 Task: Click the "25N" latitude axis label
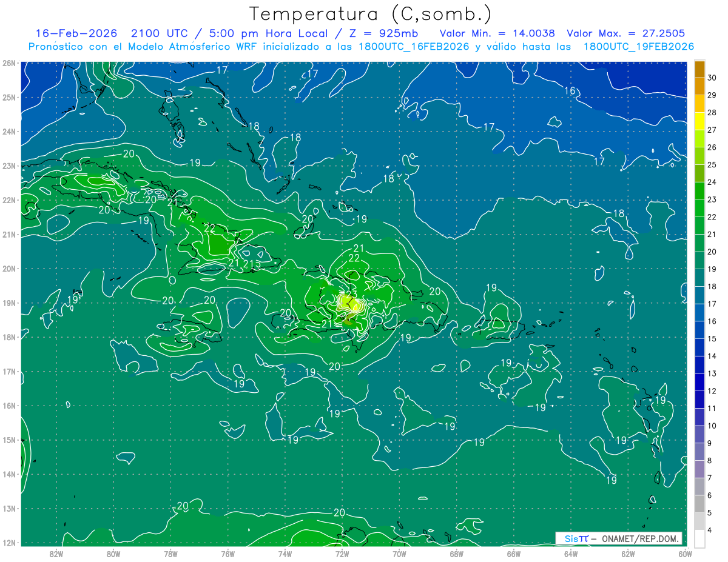point(9,98)
